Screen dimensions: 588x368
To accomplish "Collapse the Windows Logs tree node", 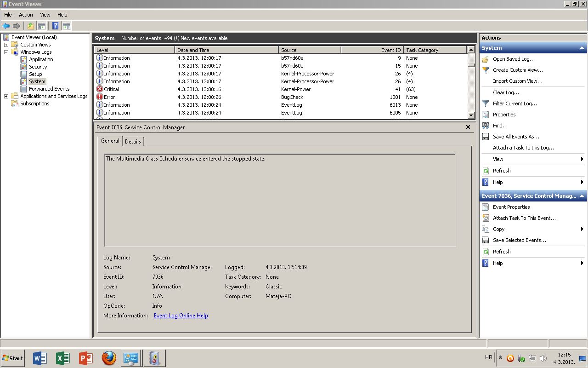I will tap(6, 52).
